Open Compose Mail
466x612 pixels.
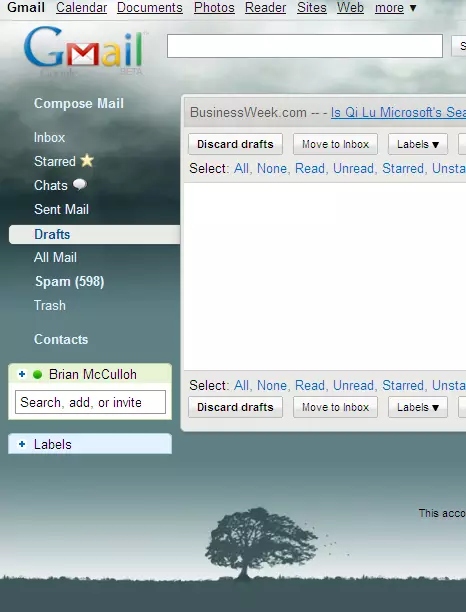tap(79, 103)
